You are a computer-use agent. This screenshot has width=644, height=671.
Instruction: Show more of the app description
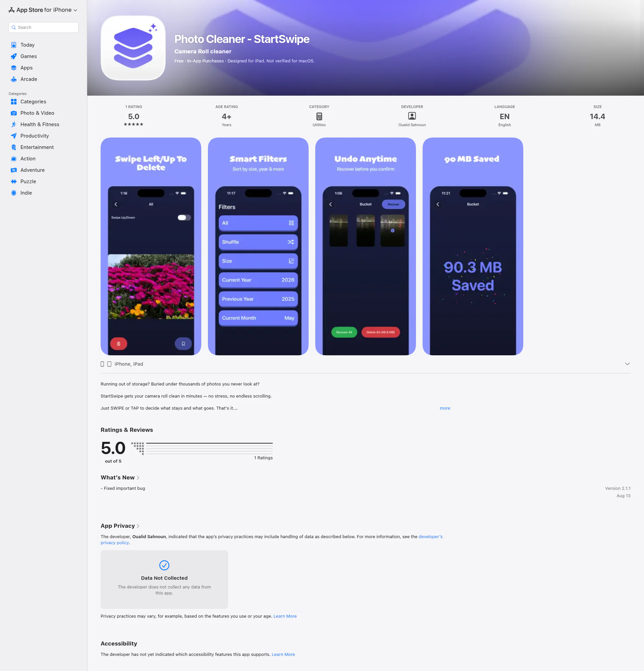coord(445,408)
